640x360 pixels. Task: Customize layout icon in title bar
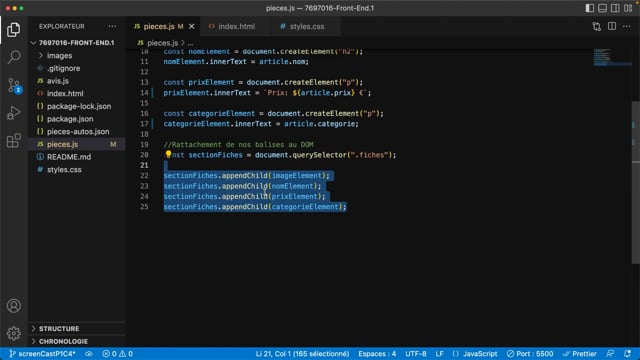coord(628,8)
